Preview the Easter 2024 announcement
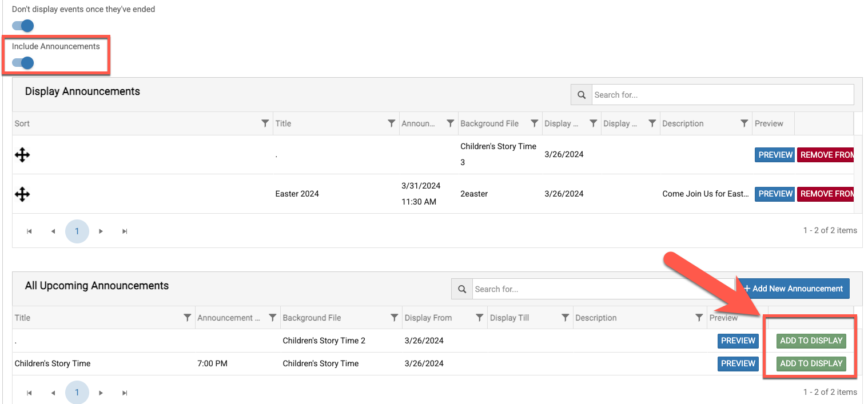This screenshot has height=404, width=868. pyautogui.click(x=775, y=194)
